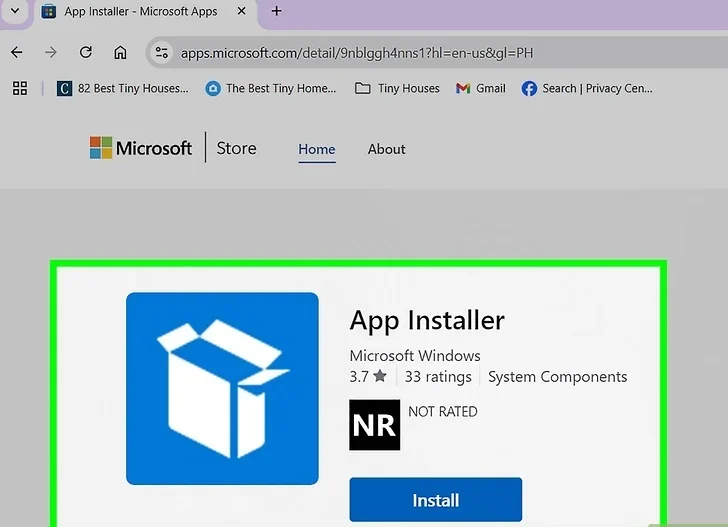The width and height of the screenshot is (728, 527).
Task: Click the Microsoft Windows publisher name
Action: (415, 356)
